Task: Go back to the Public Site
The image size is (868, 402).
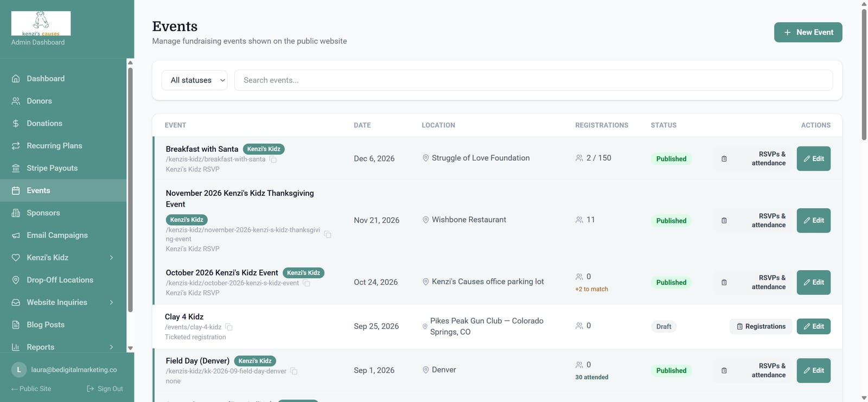Action: tap(31, 388)
